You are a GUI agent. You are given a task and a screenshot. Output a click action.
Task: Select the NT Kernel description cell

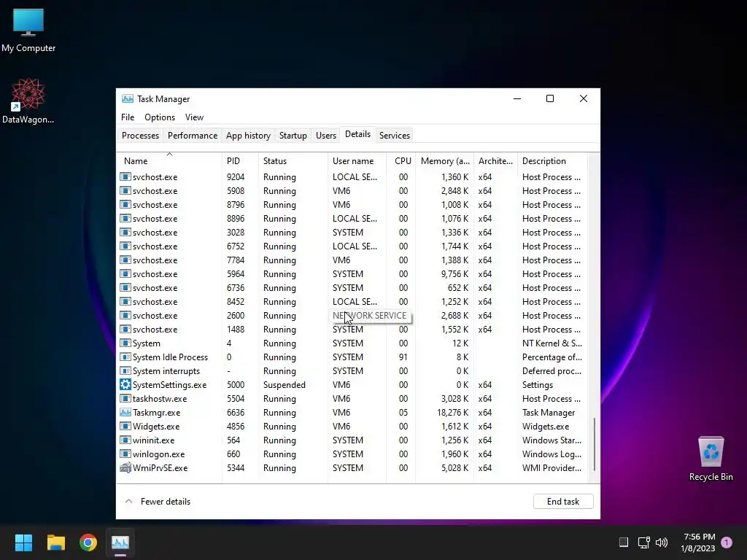click(551, 343)
